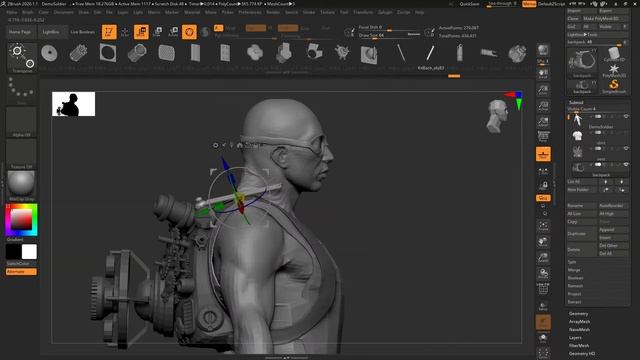Select the PolyMesh3D star tool
Viewport: 640px width, 360px height.
click(614, 70)
